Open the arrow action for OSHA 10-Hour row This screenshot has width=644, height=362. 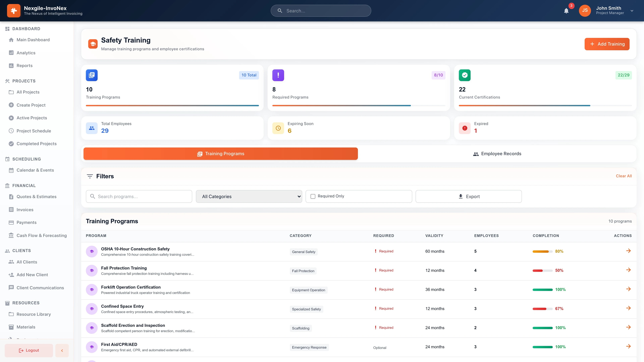pos(628,251)
